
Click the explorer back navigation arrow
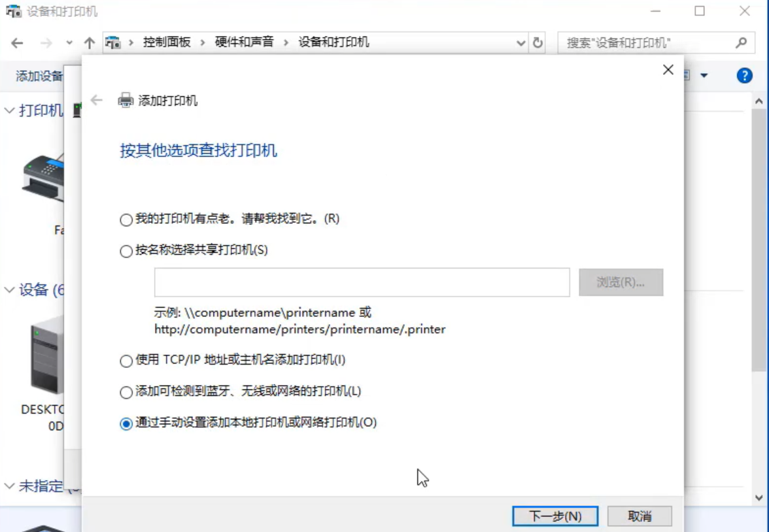click(18, 43)
